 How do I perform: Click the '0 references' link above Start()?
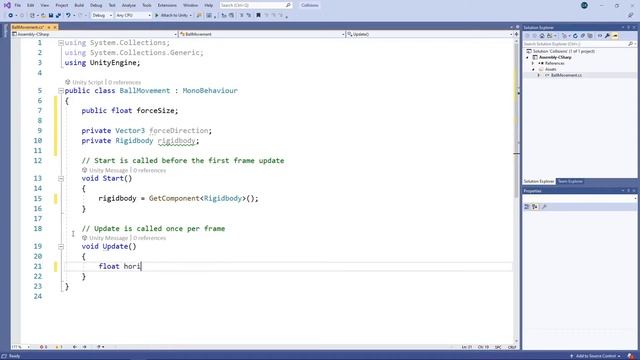coord(149,170)
